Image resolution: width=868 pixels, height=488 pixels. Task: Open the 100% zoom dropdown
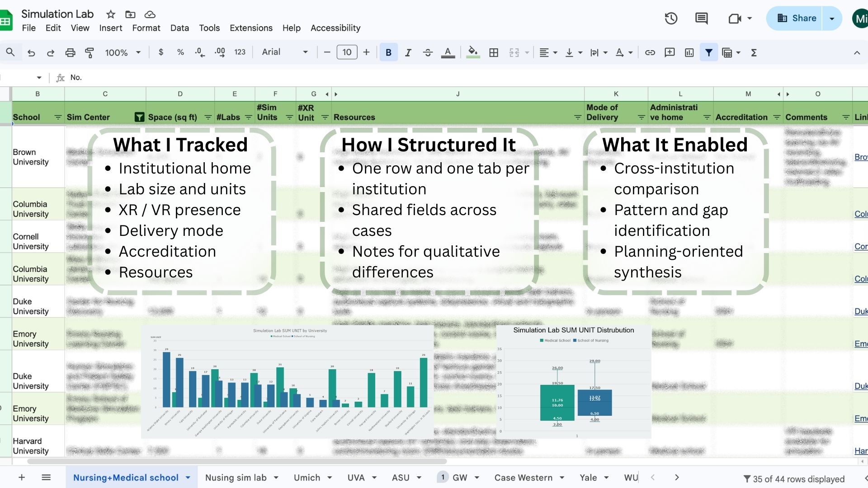pyautogui.click(x=123, y=52)
